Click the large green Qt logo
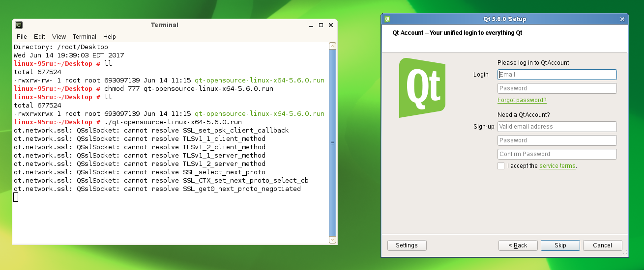This screenshot has height=270, width=644. point(422,88)
